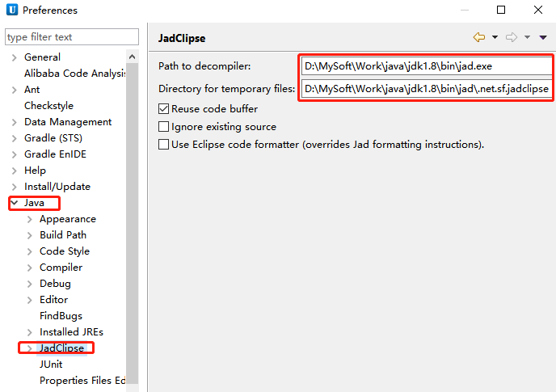Screen dimensions: 556x392
Task: Expand the General tree node
Action: 15,57
